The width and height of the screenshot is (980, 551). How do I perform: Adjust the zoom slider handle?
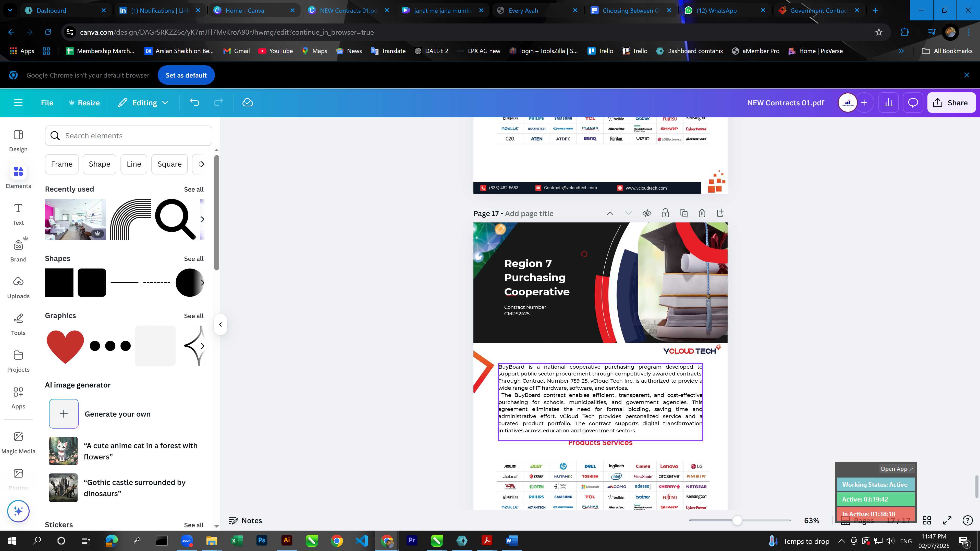coord(737,520)
